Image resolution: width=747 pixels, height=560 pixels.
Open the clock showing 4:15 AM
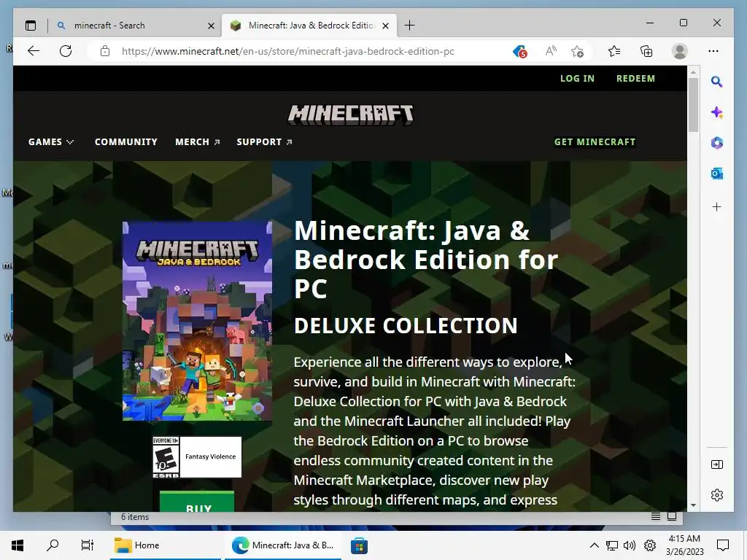pos(684,545)
